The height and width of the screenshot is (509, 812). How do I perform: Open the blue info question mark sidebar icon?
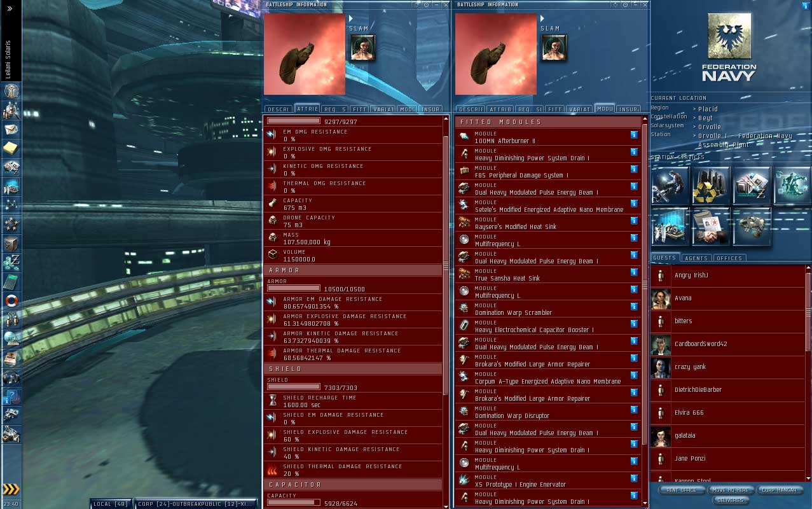[11, 396]
